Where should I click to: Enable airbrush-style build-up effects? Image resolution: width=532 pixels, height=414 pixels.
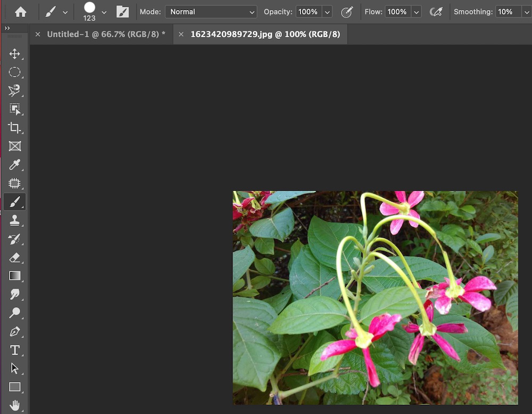pyautogui.click(x=436, y=12)
